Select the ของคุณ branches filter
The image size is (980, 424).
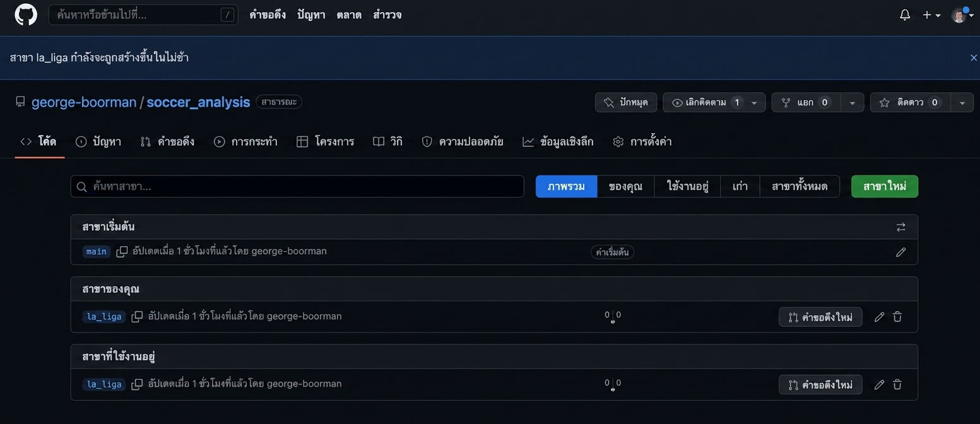coord(625,186)
